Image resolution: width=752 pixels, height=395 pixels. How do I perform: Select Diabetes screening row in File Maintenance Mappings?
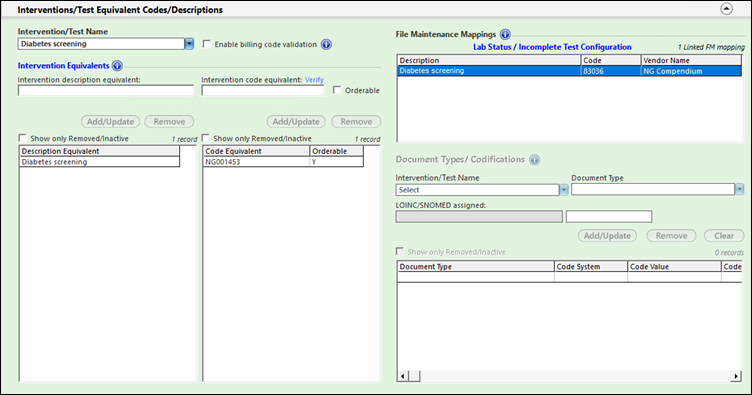click(x=569, y=71)
